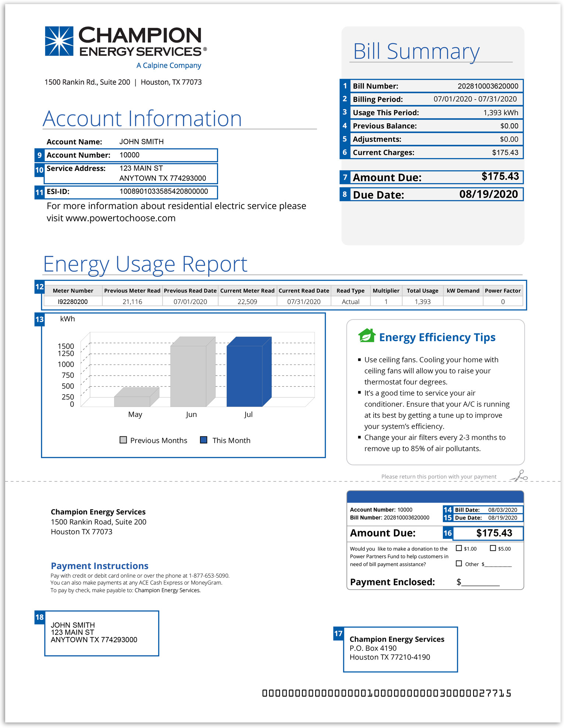Click P.O. Box 4190 remittance address
Image resolution: width=565 pixels, height=728 pixels.
point(373,648)
